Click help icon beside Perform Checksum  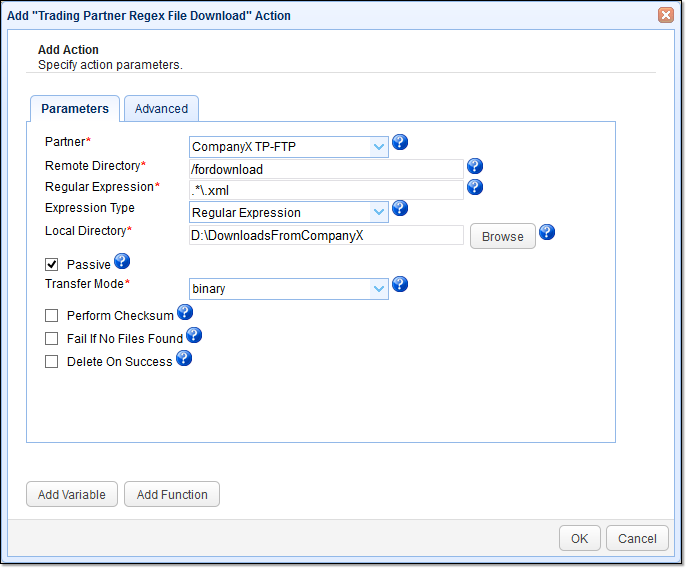coord(184,312)
